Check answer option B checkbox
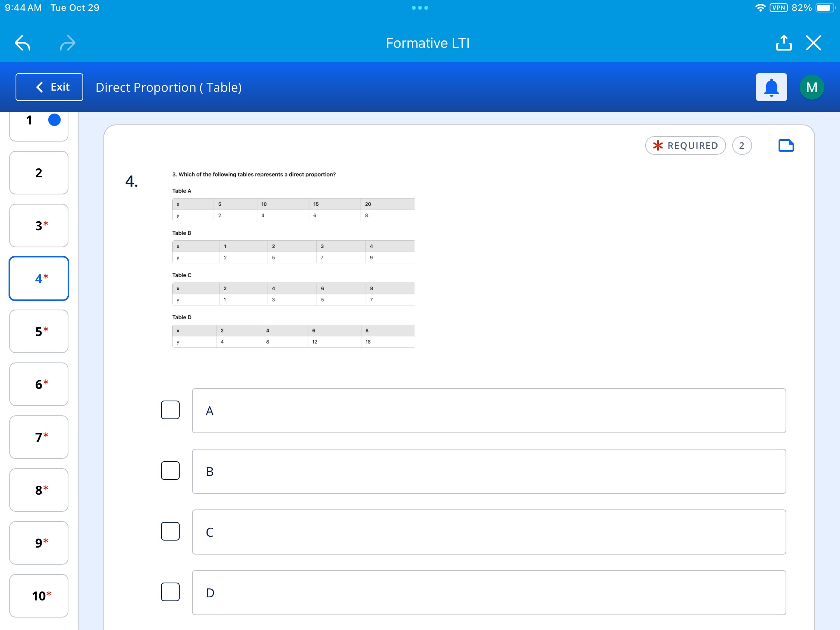The height and width of the screenshot is (630, 840). (170, 471)
